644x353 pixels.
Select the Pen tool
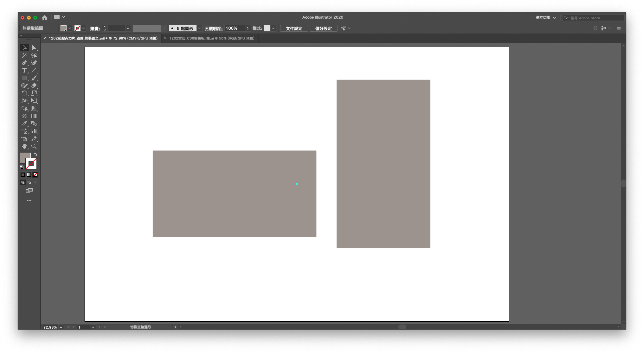[x=24, y=63]
